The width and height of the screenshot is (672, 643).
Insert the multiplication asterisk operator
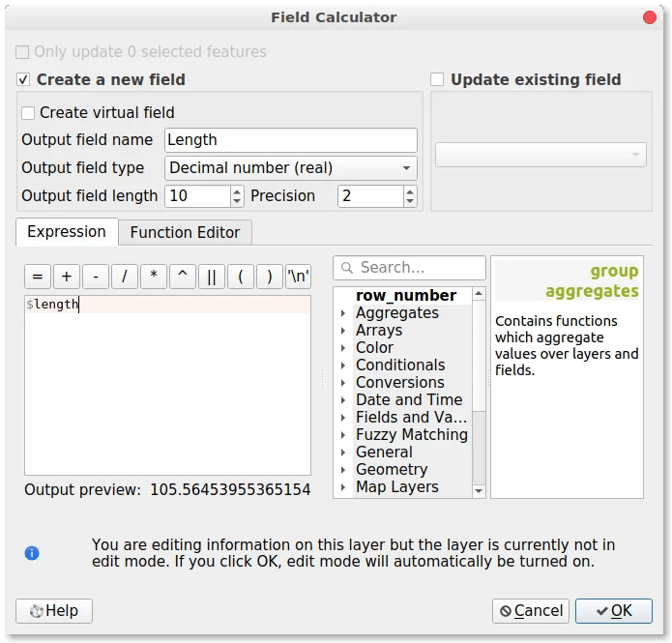154,277
